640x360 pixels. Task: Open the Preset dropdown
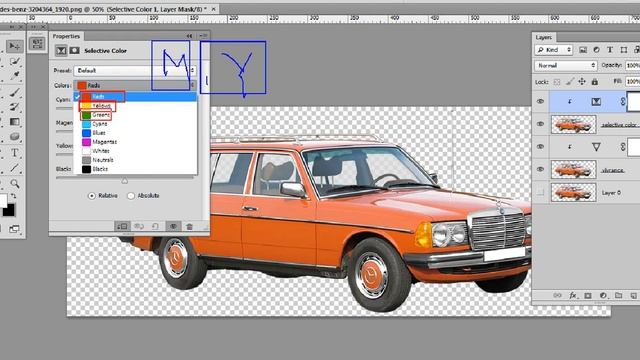pos(135,71)
